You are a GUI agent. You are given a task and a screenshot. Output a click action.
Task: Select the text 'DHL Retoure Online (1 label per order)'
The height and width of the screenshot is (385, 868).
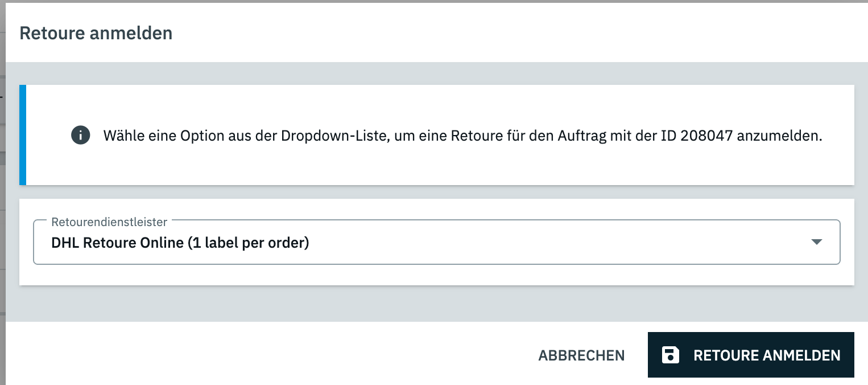[180, 243]
